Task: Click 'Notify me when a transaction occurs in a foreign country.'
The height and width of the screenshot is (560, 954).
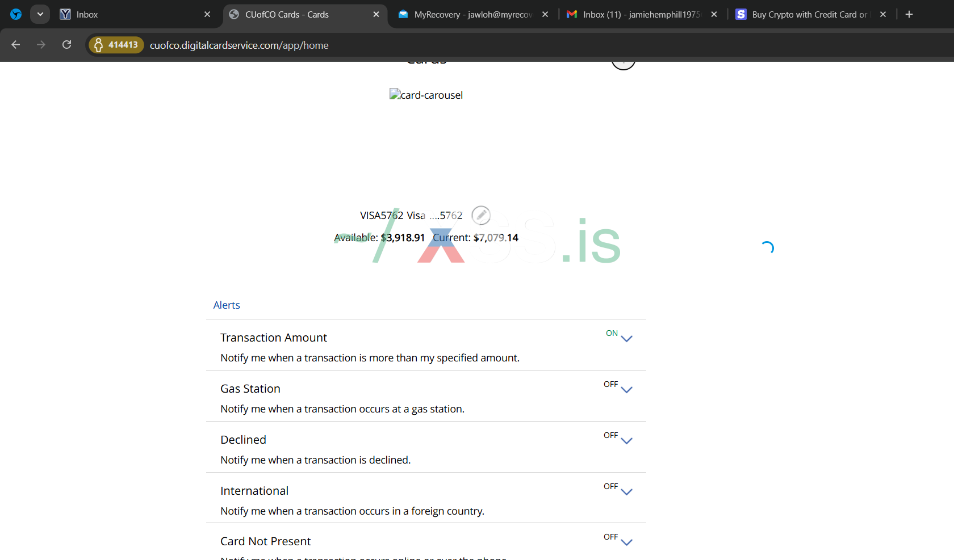Action: click(352, 511)
